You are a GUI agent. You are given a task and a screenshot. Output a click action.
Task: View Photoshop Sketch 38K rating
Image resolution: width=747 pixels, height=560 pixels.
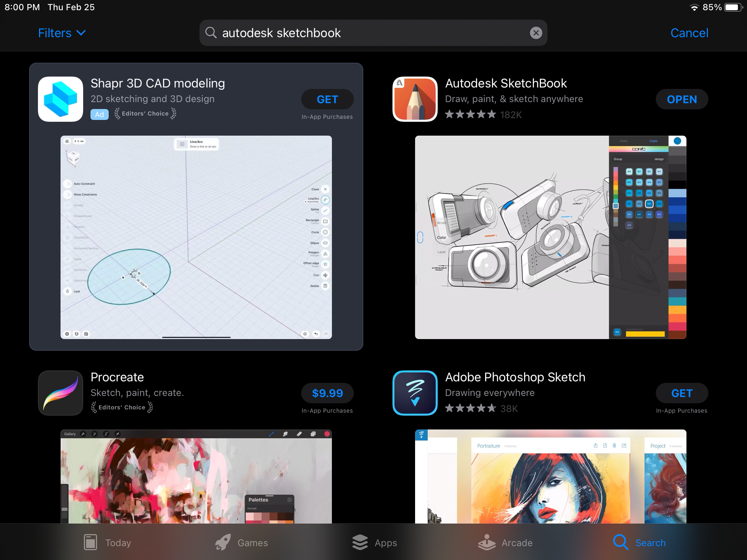481,409
